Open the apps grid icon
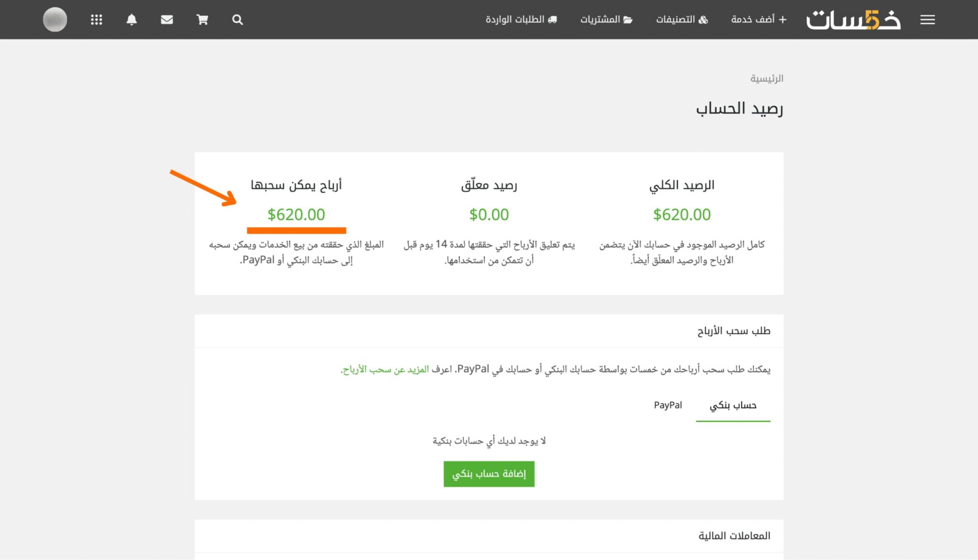Viewport: 978px width, 560px height. pos(96,20)
